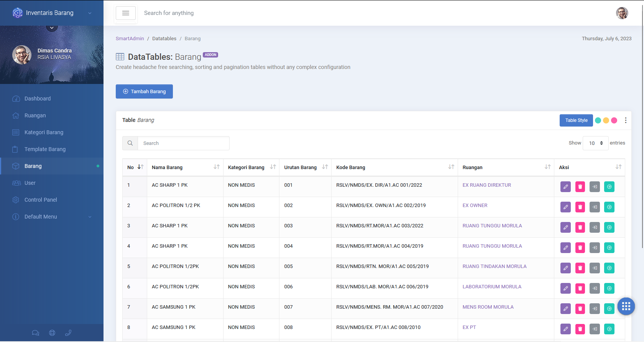Edit the row with urutan 005
The height and width of the screenshot is (342, 644).
coord(565,268)
